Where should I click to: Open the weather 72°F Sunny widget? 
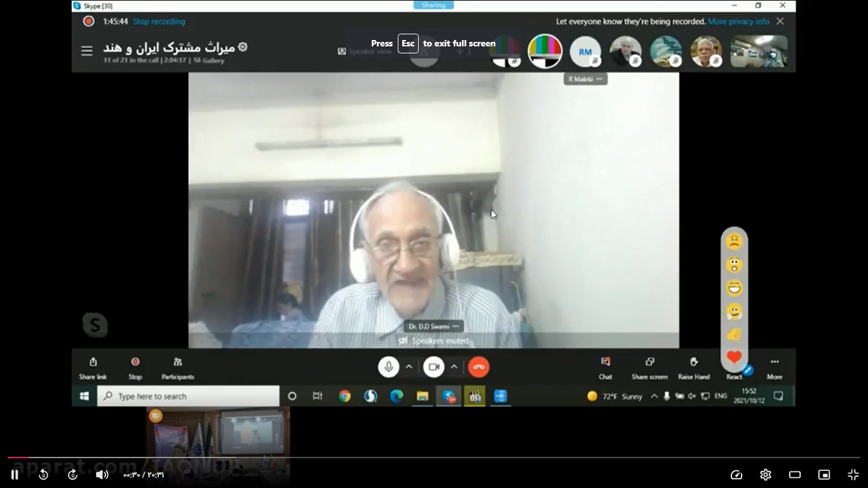tap(614, 396)
